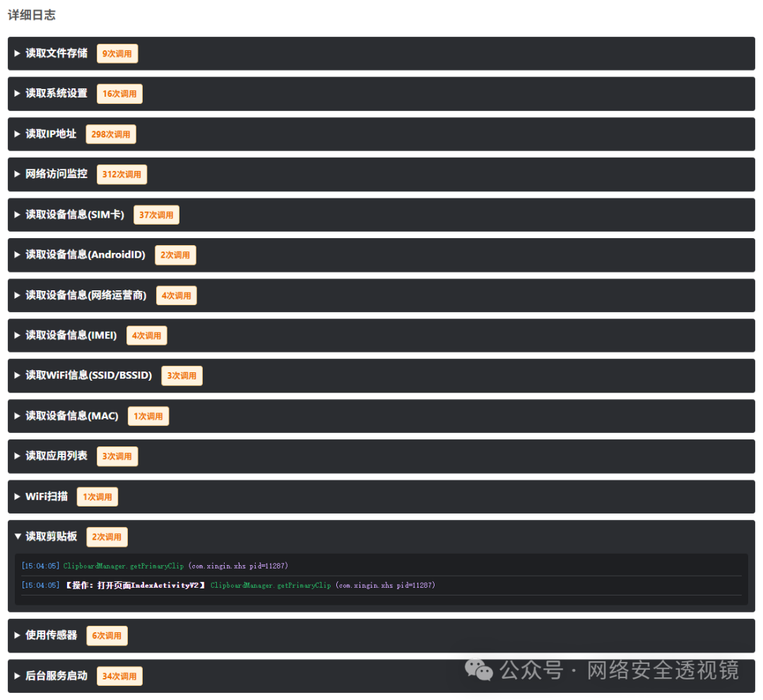This screenshot has height=700, width=763.
Task: Click the 2次调用 badge beside AndroidID
Action: point(175,255)
